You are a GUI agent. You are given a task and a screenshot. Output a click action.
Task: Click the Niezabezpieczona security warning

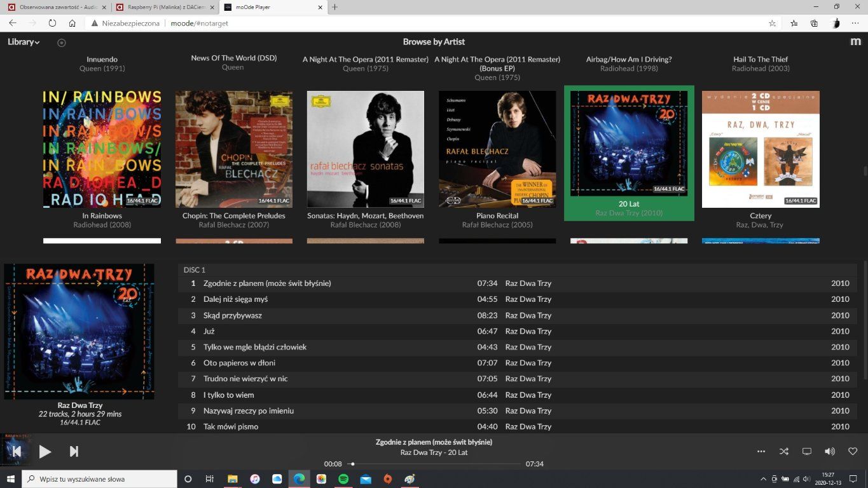click(125, 23)
